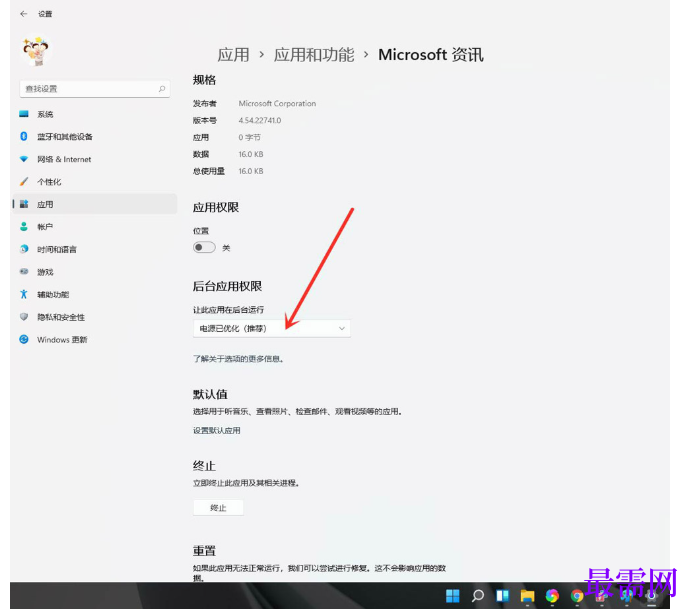This screenshot has width=696, height=614.
Task: Click 立即终止此应用及其相关进程 description
Action: click(x=246, y=483)
